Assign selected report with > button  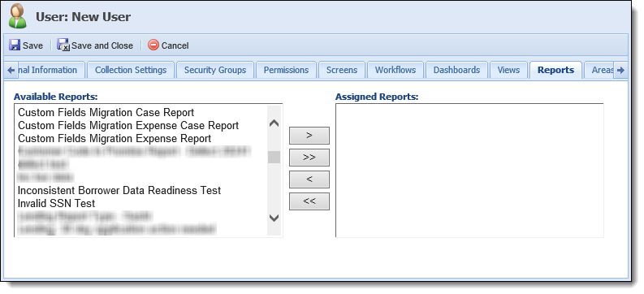pos(309,136)
